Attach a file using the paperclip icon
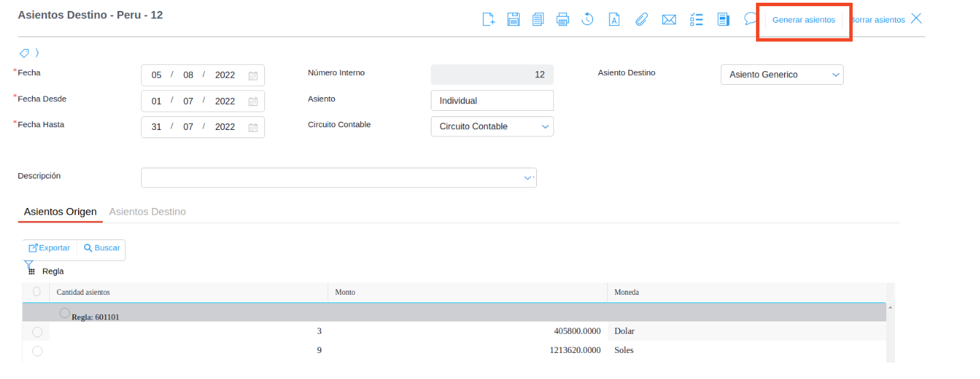Screen dimensions: 980x379 pos(641,19)
